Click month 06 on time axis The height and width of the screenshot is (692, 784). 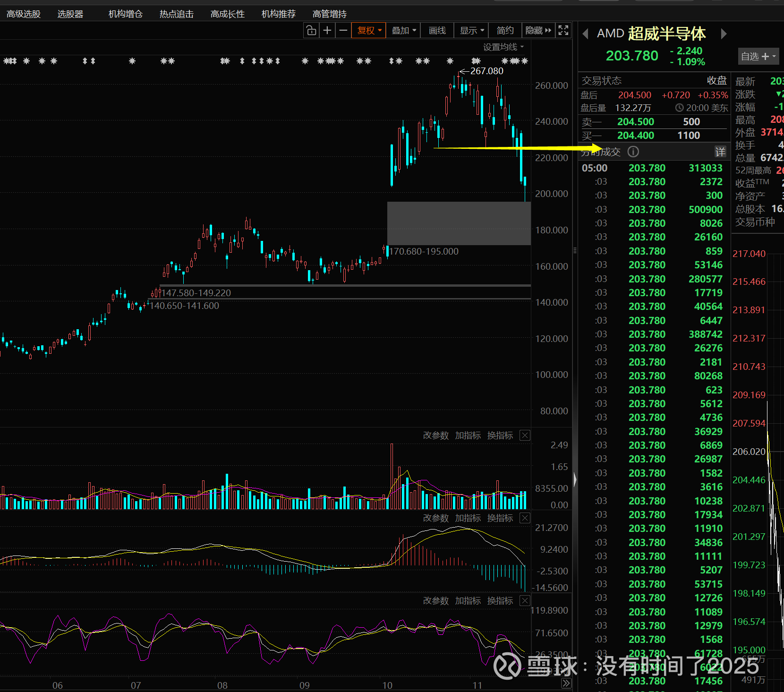coord(58,685)
